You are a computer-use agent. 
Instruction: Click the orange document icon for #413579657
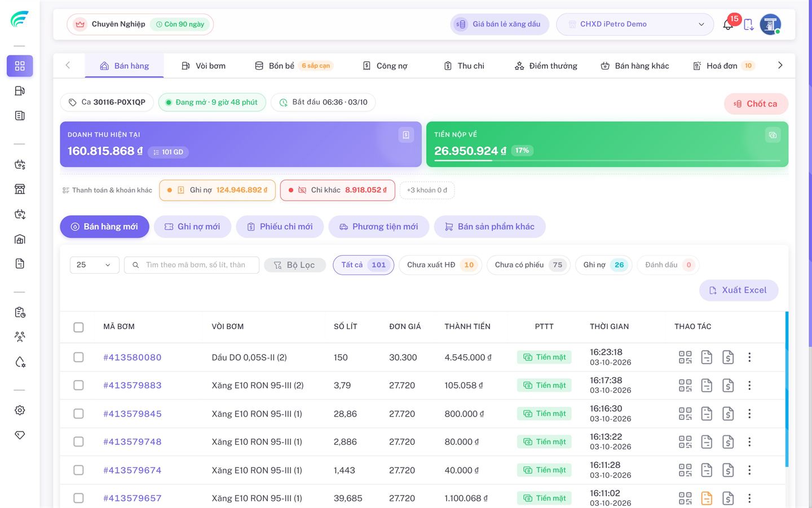click(x=707, y=498)
